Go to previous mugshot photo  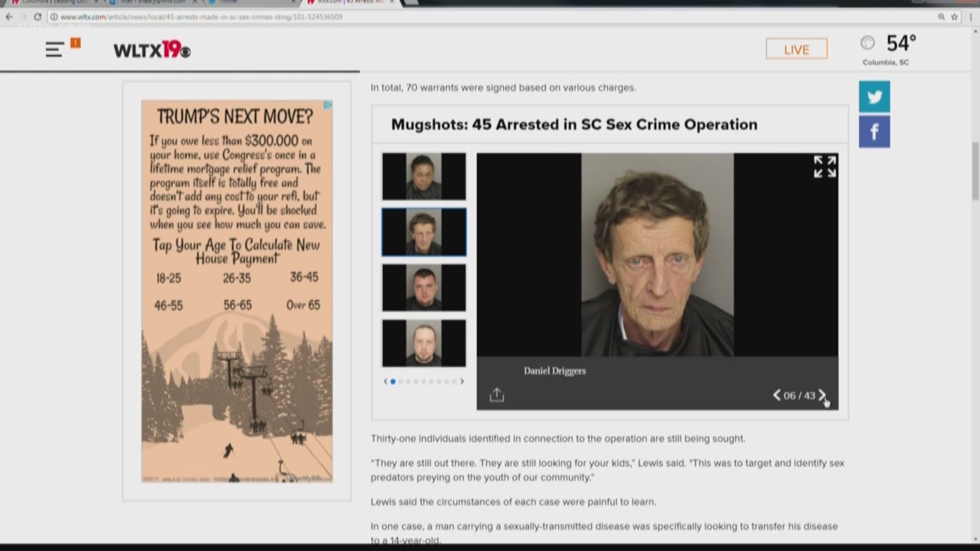click(x=776, y=395)
